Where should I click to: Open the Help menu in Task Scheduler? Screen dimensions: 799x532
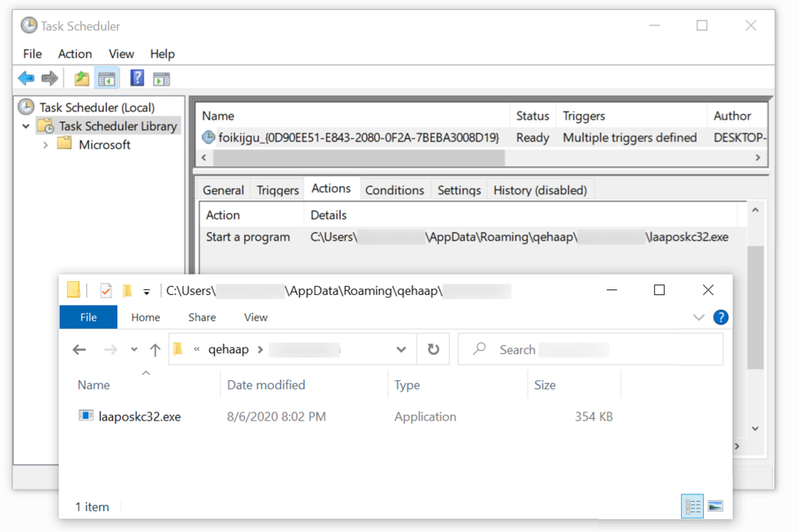(x=162, y=53)
